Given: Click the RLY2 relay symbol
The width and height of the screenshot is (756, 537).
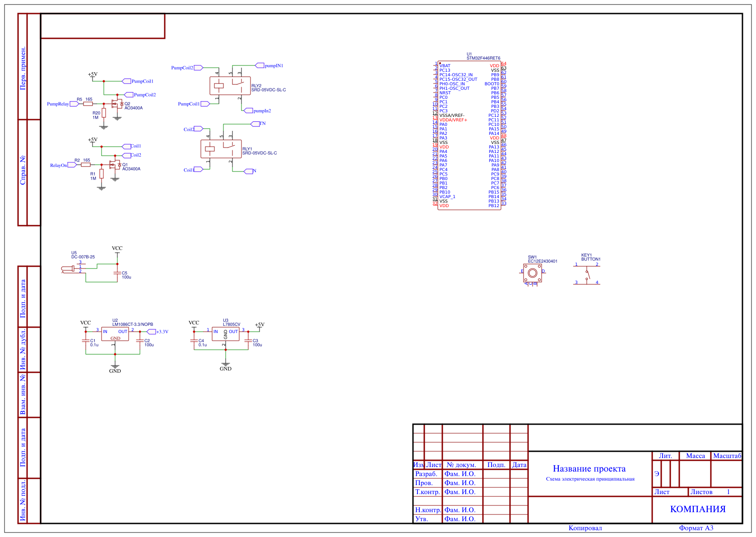Looking at the screenshot, I should (x=230, y=86).
